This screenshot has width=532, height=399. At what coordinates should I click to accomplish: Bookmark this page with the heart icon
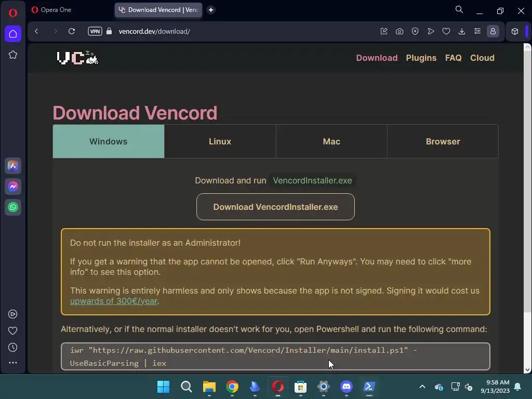[x=446, y=31]
